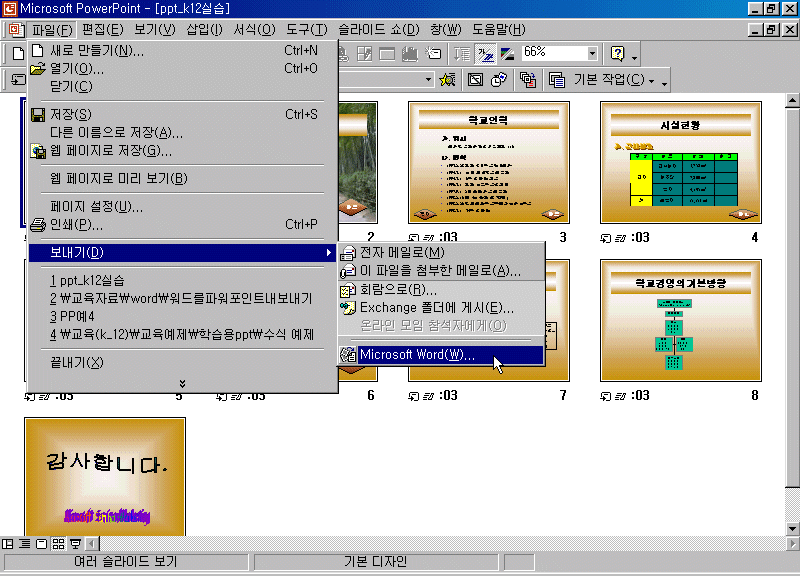Switch to Outline view button
The image size is (800, 576).
tap(24, 544)
